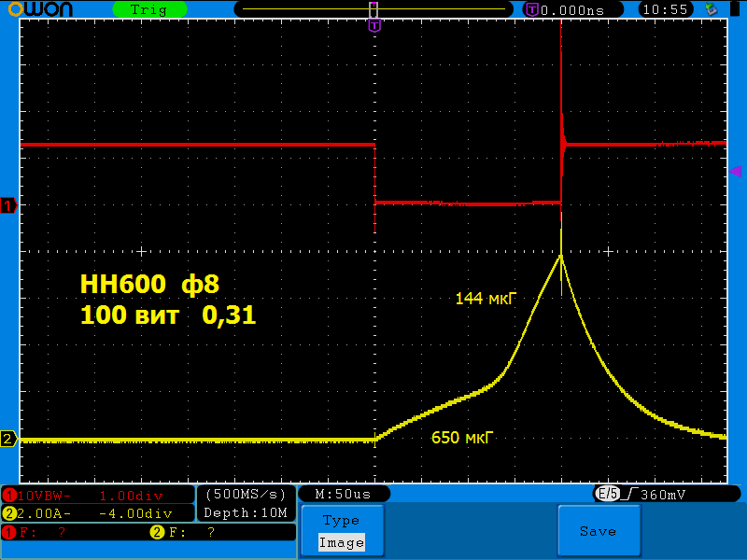
Task: Click the memory position bar at top
Action: (x=373, y=9)
